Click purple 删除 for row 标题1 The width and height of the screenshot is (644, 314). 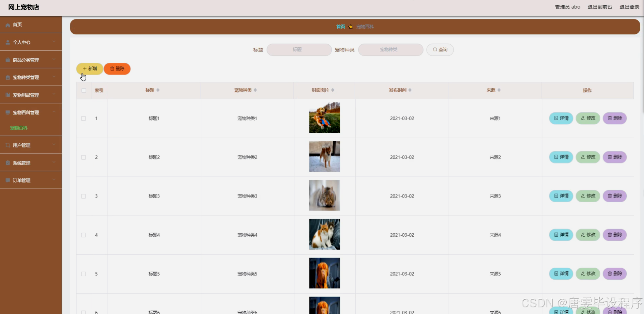[615, 118]
